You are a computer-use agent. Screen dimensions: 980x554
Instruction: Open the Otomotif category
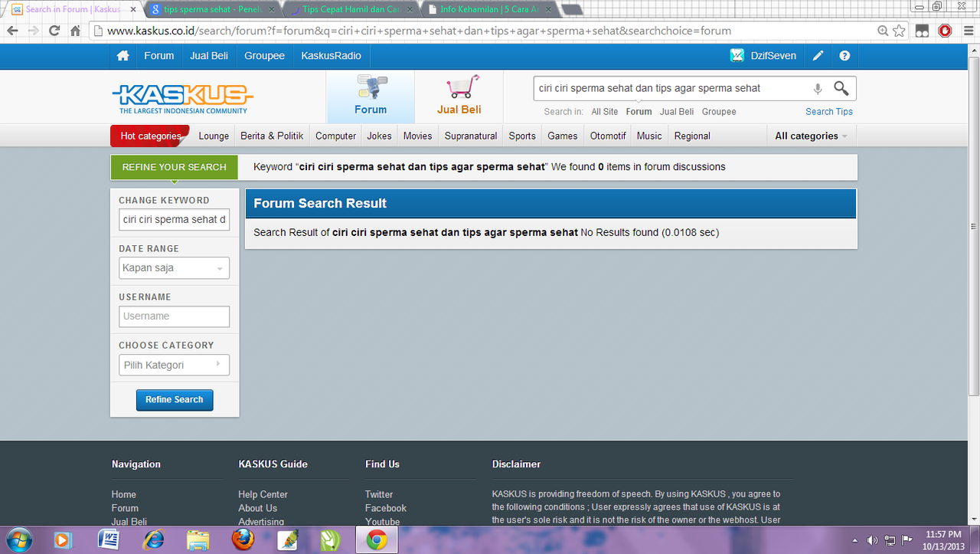coord(608,136)
